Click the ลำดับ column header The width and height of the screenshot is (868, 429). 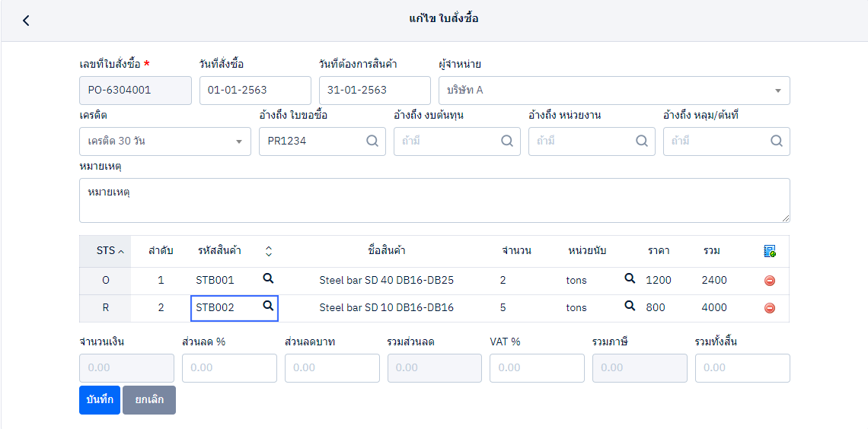tap(161, 251)
